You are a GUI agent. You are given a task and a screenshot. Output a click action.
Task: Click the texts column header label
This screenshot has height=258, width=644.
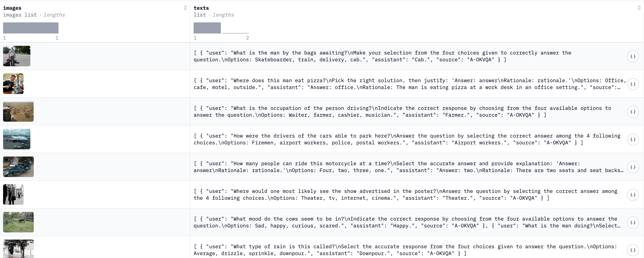201,8
